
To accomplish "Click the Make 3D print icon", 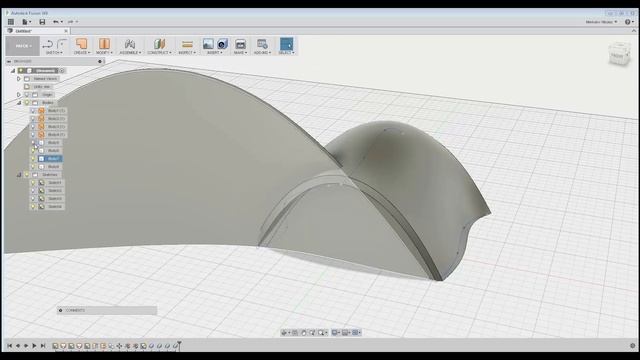I will 240,44.
